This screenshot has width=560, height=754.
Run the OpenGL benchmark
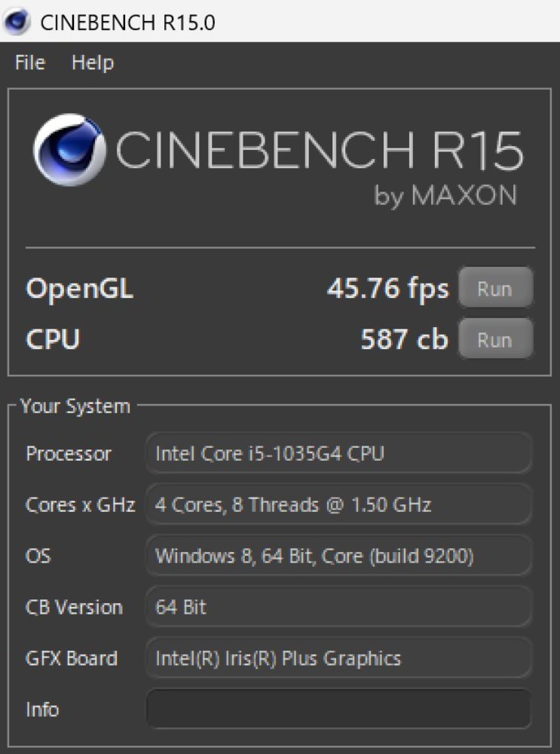(495, 289)
